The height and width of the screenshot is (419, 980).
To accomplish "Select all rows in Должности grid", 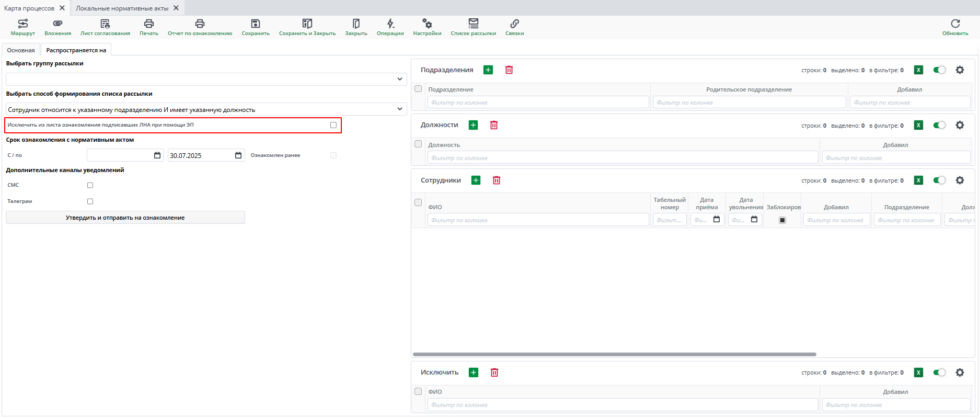I will [418, 144].
